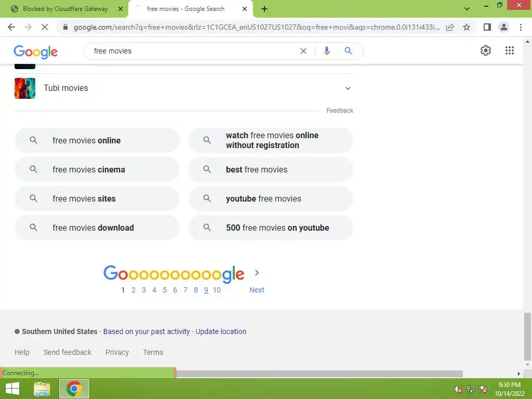This screenshot has width=532, height=399.
Task: Click the next-page arrow beside Goooogle logo
Action: (x=257, y=273)
